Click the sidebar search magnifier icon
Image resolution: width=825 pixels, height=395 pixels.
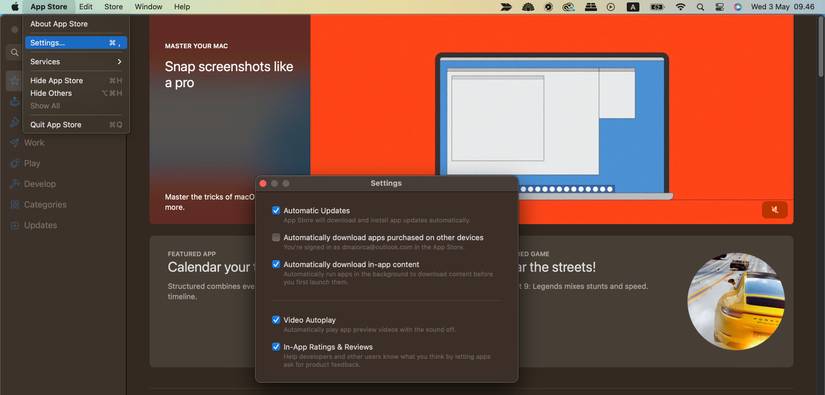coord(14,52)
